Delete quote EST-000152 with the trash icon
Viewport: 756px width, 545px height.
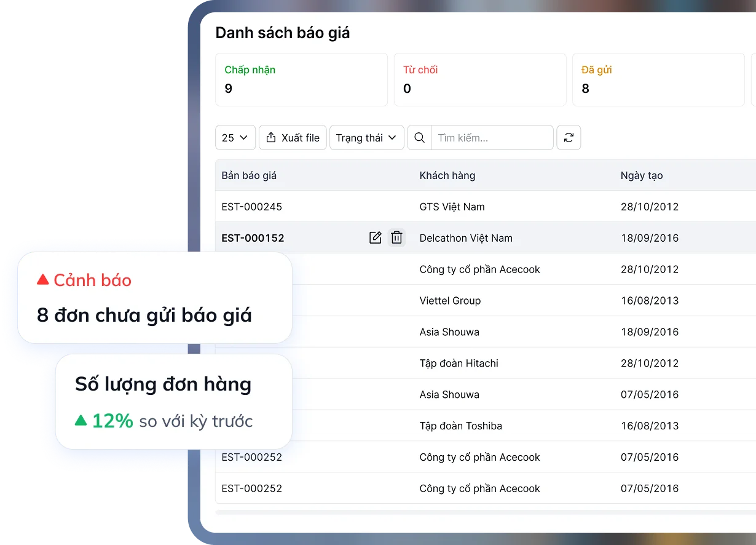[397, 237]
